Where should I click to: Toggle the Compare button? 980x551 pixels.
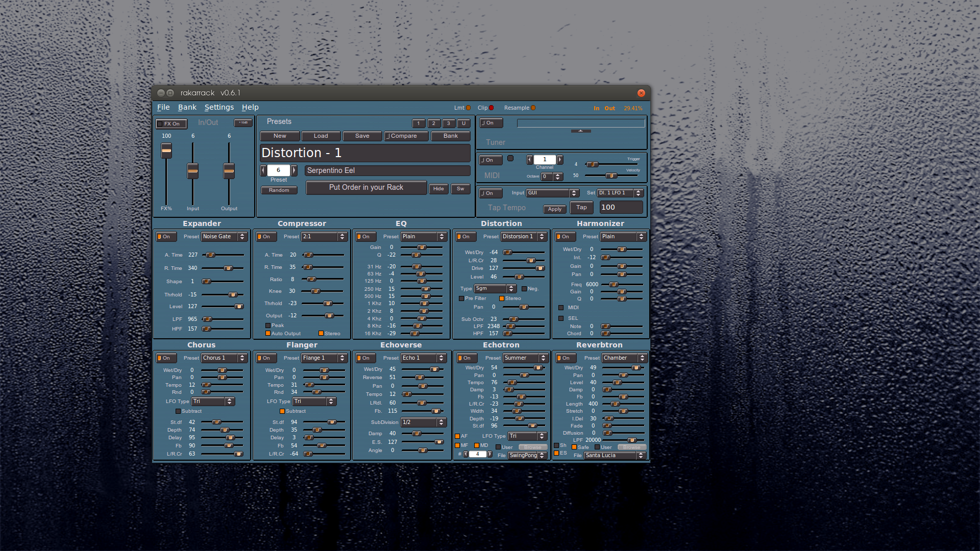point(406,136)
